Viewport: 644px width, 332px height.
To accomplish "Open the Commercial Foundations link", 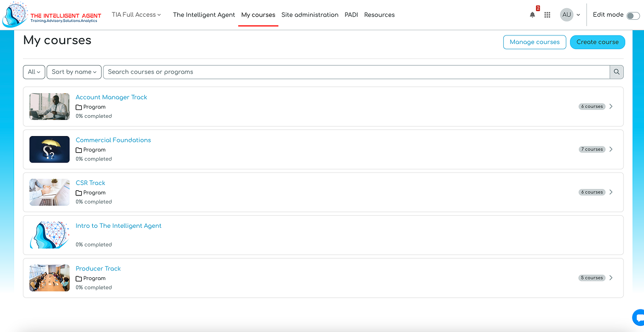I will (x=113, y=140).
